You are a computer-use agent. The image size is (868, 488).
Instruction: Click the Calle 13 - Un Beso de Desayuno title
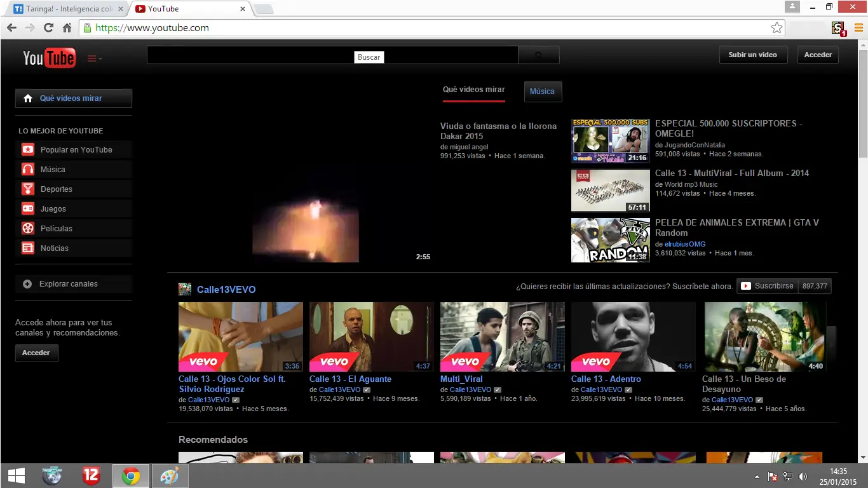tap(744, 384)
